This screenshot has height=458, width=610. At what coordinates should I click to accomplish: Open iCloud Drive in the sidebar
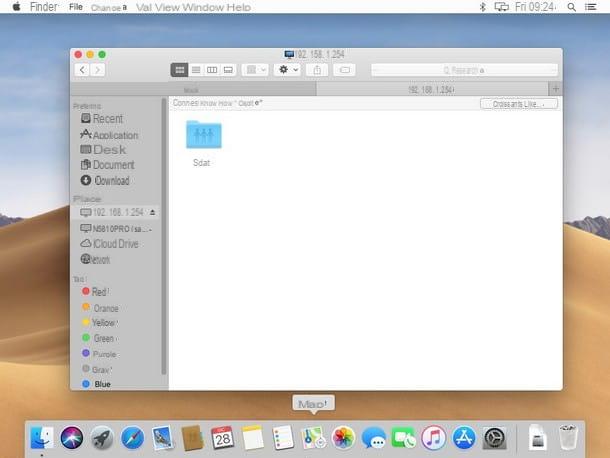click(110, 244)
